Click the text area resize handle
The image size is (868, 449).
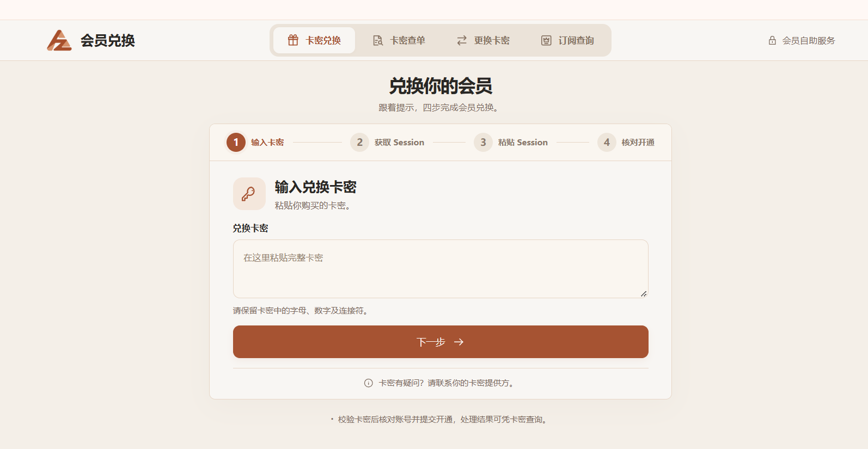[x=644, y=294]
